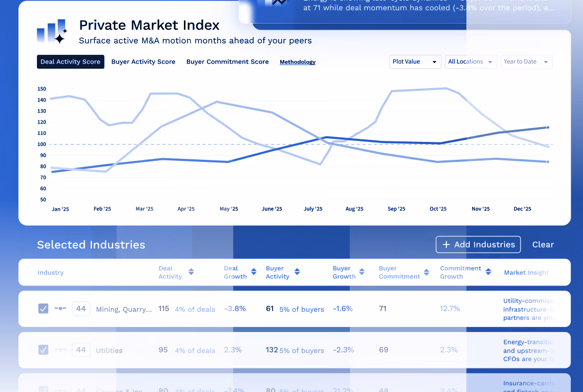Screen dimensions: 583x392
Task: Click Utilities buyer commitment value 69
Action: (x=383, y=350)
